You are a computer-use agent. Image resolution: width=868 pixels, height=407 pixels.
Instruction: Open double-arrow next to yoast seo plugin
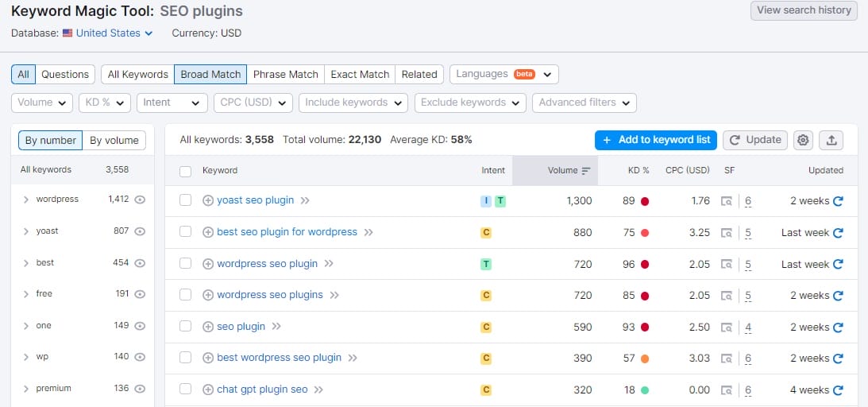(x=305, y=200)
